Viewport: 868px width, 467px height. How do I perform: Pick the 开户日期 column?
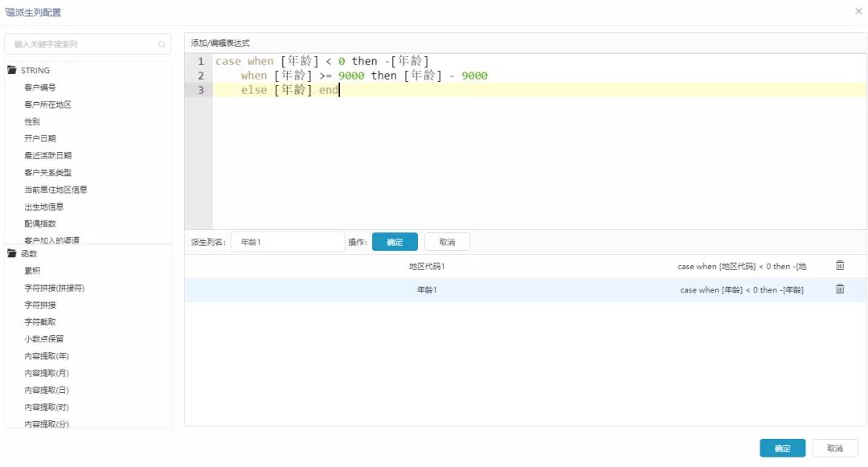point(40,138)
